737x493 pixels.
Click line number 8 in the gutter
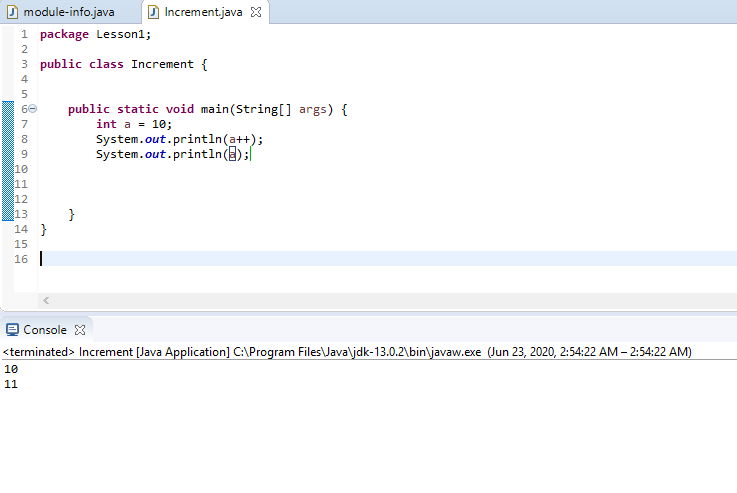(x=24, y=139)
